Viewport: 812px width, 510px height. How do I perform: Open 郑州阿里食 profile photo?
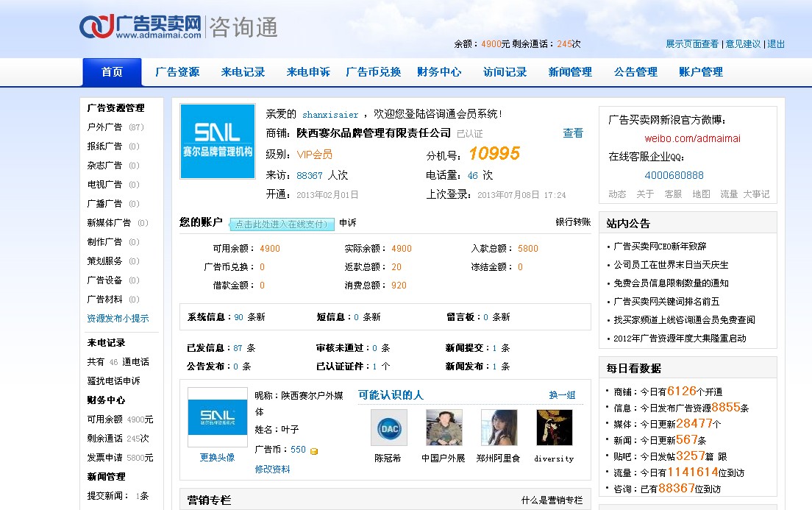[499, 428]
